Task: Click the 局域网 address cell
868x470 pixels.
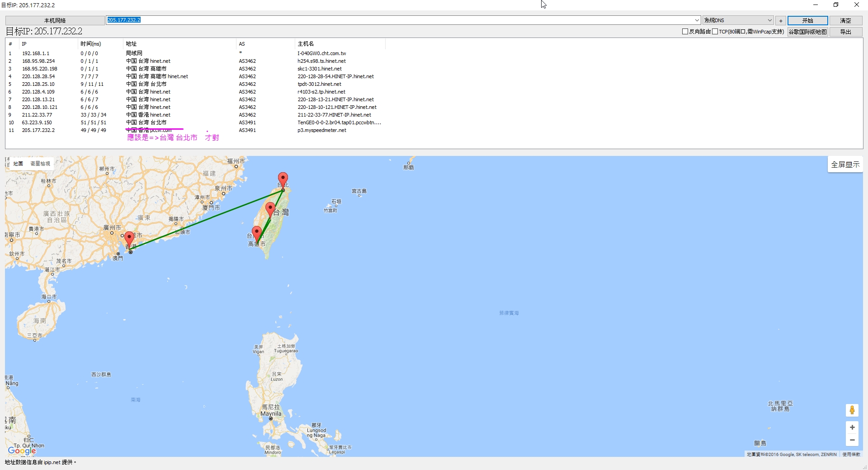Action: (134, 53)
